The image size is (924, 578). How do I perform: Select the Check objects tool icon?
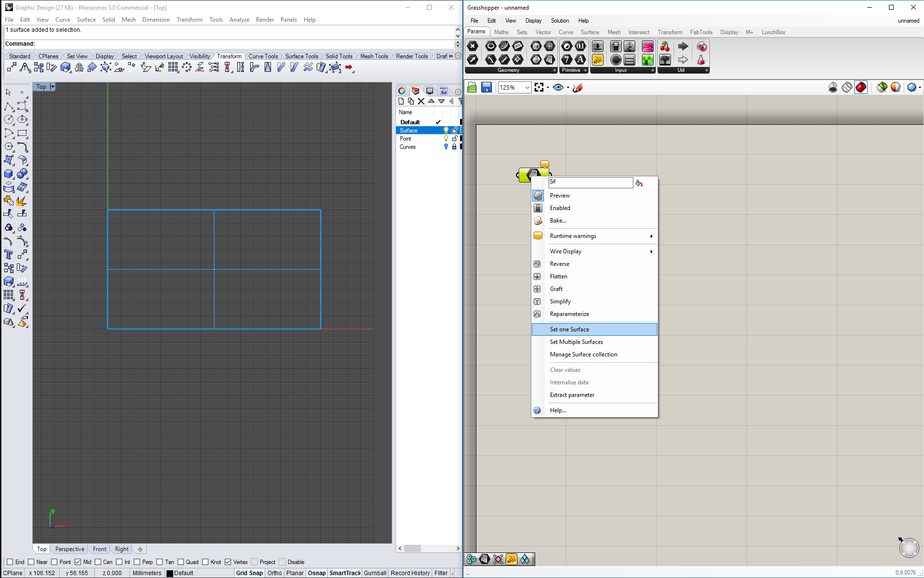click(x=22, y=308)
